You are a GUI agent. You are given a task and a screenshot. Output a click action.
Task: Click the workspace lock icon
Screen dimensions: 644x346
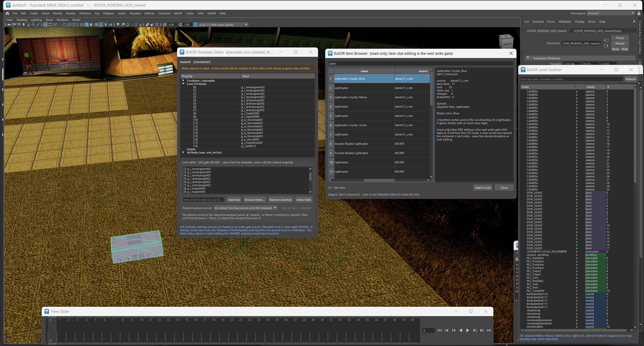pos(639,13)
